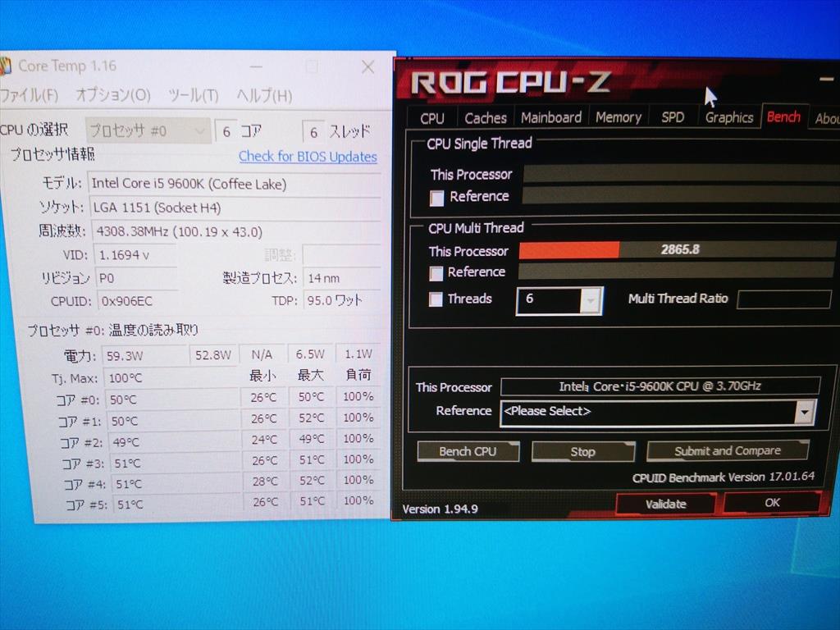Click the thread count field next to スレッド

[x=314, y=132]
